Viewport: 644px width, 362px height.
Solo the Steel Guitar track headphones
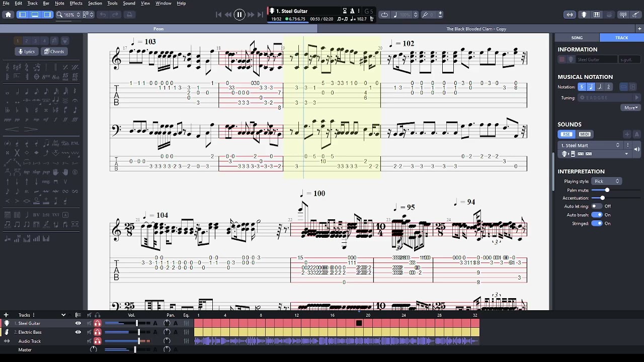point(98,323)
